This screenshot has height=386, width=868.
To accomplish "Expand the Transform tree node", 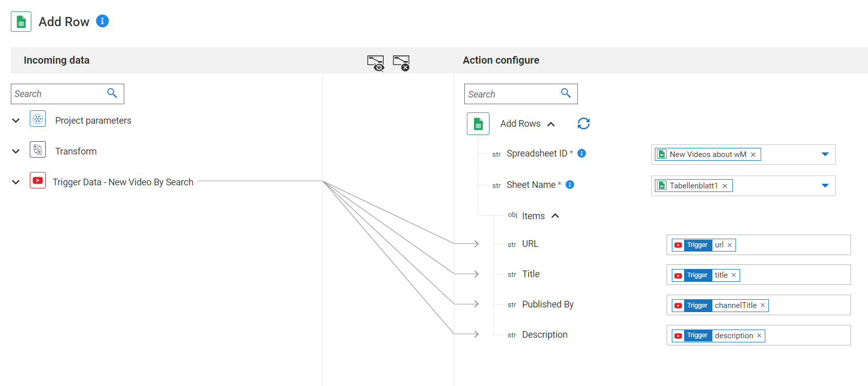I will click(x=16, y=151).
